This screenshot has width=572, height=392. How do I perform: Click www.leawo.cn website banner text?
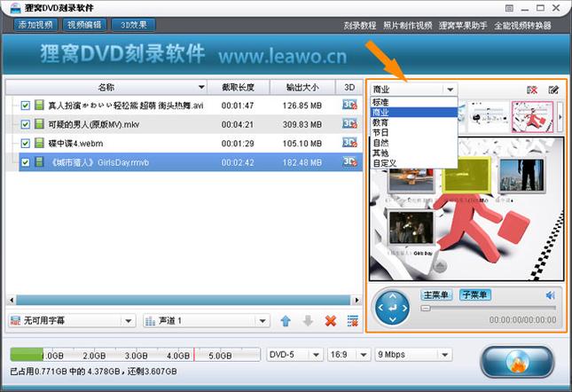283,56
